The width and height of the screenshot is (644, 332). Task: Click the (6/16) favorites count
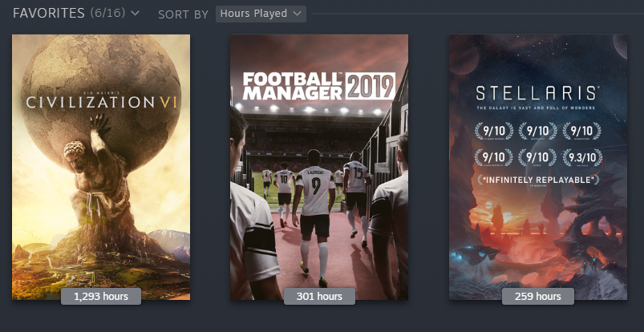coord(107,13)
